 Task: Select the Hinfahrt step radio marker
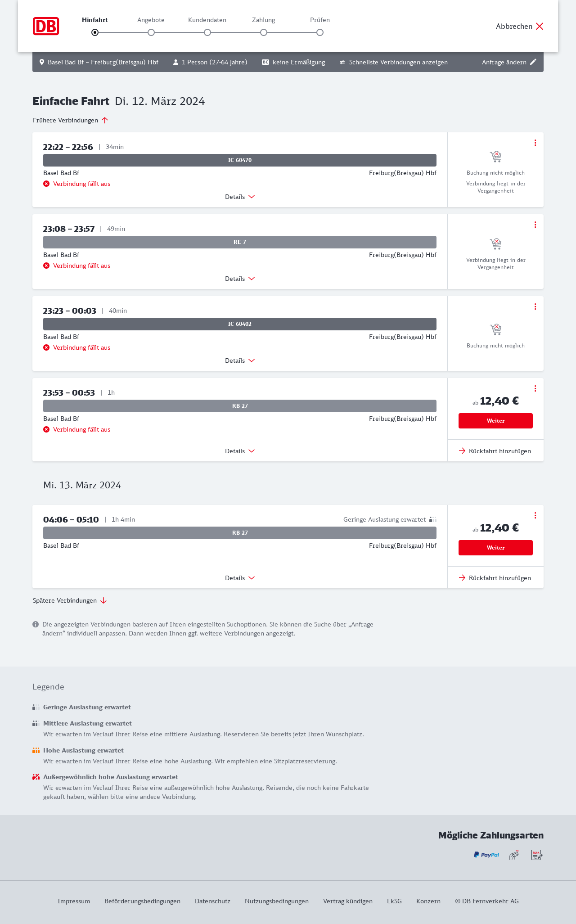pos(95,32)
